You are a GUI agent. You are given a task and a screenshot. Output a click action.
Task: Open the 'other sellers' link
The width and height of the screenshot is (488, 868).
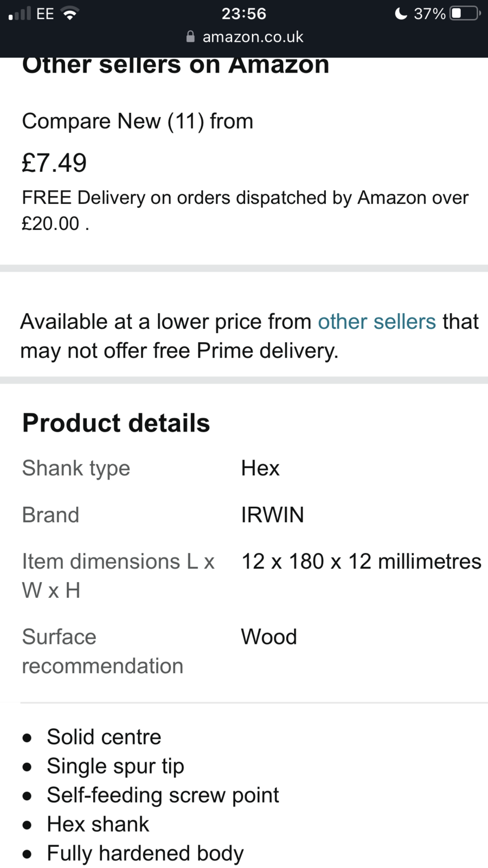point(376,322)
